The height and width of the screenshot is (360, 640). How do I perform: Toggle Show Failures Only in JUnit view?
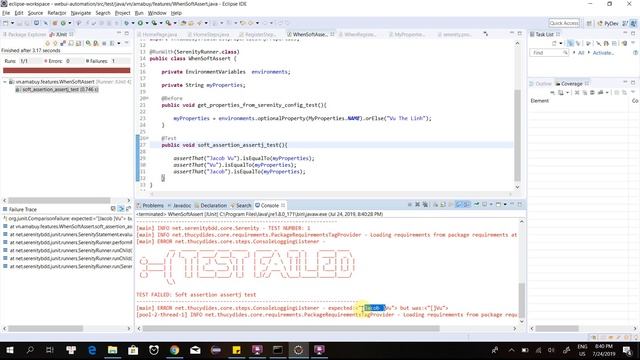pyautogui.click(x=63, y=43)
